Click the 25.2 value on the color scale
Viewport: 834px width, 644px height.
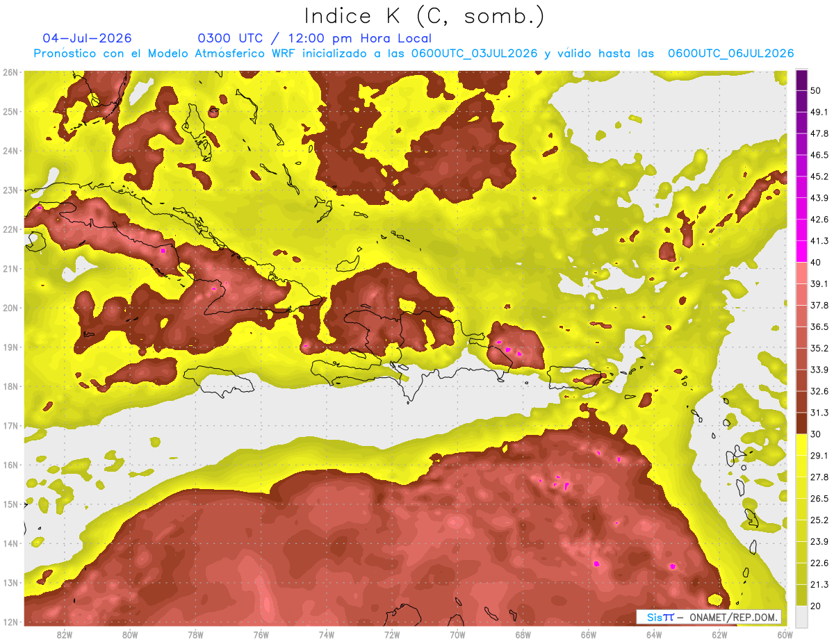click(819, 520)
